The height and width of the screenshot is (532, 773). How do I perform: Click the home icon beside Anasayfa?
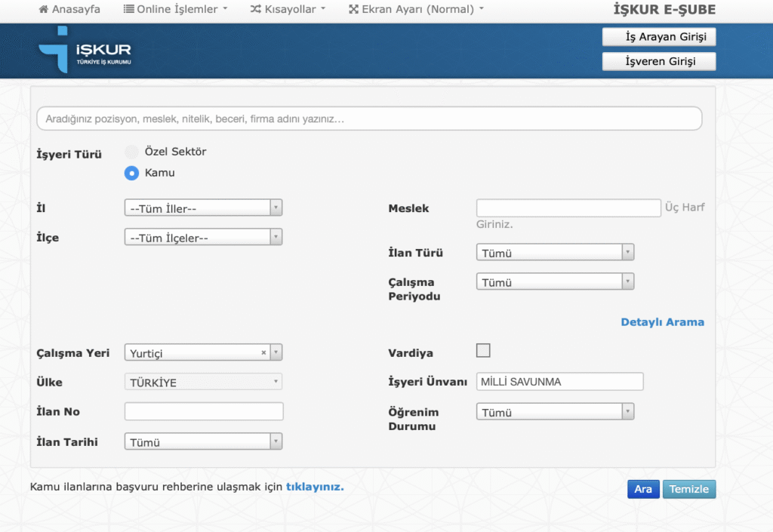[43, 9]
